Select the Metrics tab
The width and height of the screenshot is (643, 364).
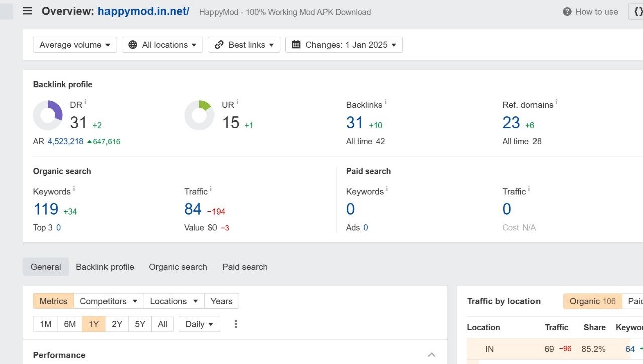click(53, 301)
